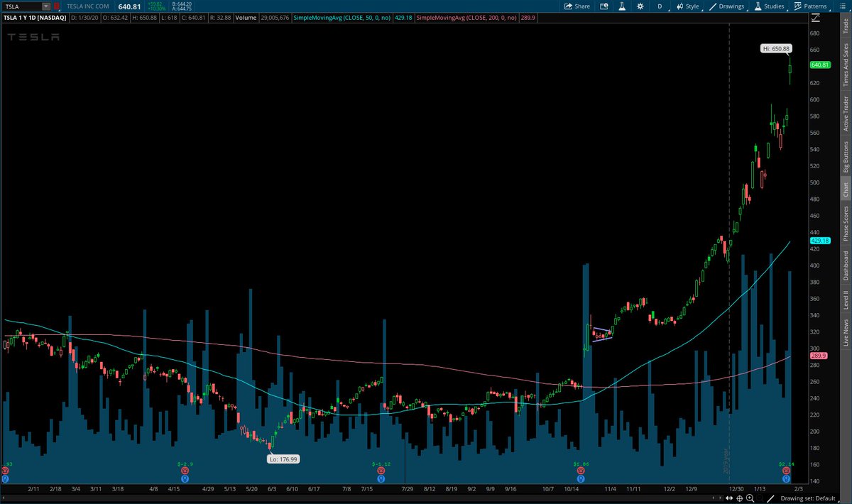Switch to the Trade side tab
Viewport: 852px width, 504px height.
845,27
